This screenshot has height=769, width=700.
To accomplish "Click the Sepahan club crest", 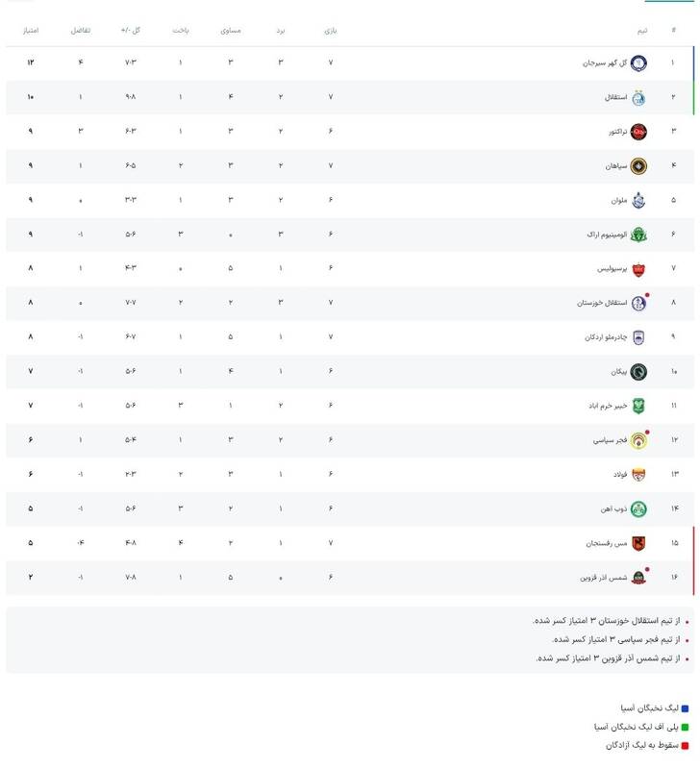I will point(639,166).
